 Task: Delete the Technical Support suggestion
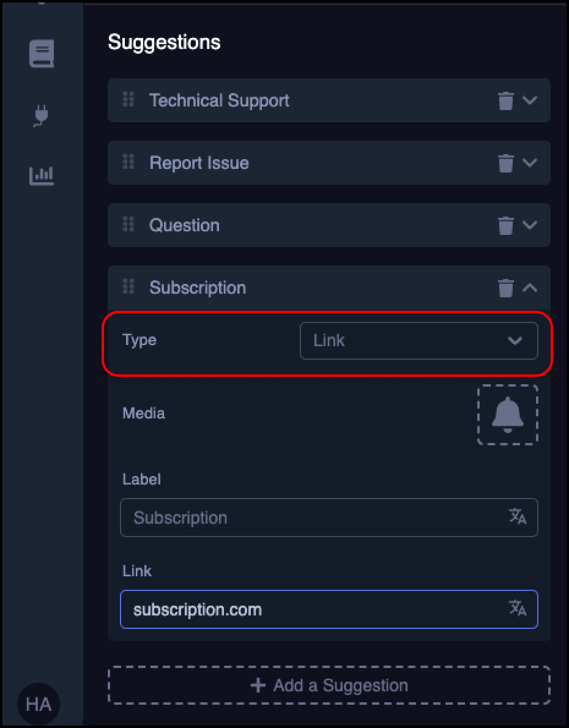(x=505, y=100)
